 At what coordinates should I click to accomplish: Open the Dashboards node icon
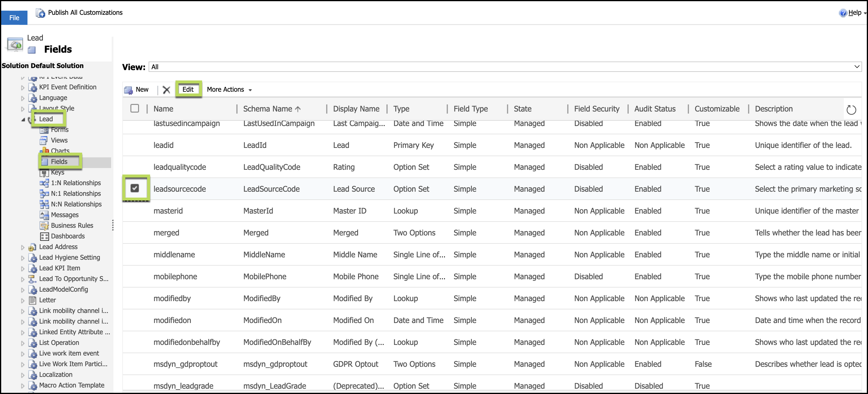(44, 236)
